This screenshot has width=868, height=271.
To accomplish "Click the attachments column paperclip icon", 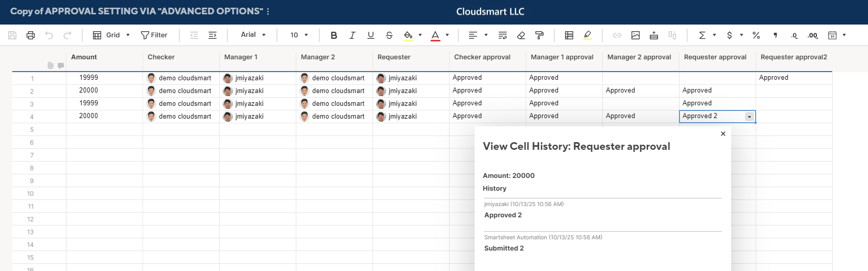I will [x=50, y=65].
